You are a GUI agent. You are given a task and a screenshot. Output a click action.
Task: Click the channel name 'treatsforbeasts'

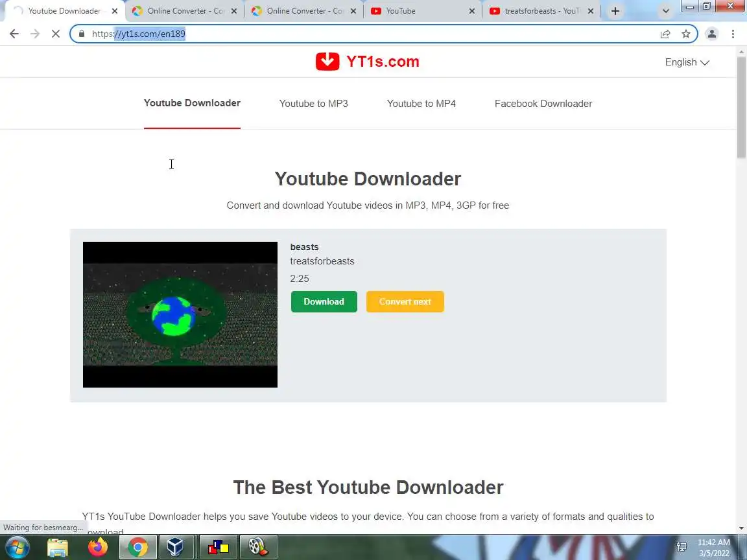tap(322, 261)
